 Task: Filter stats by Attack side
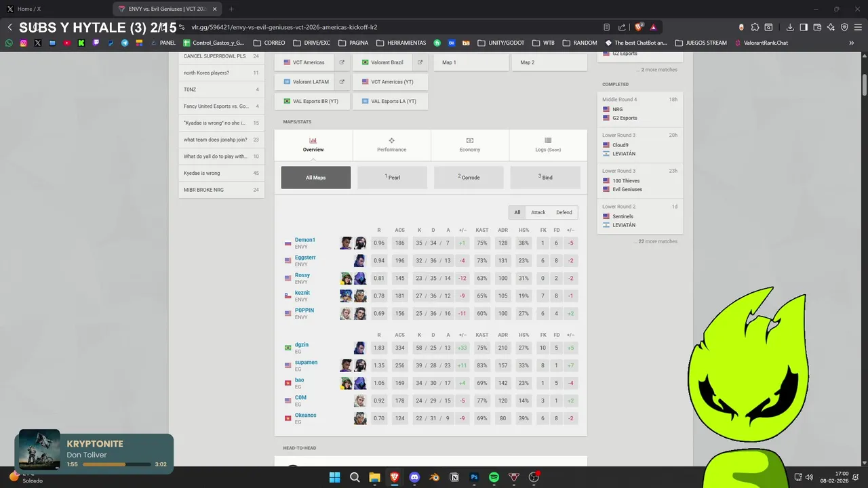point(538,212)
